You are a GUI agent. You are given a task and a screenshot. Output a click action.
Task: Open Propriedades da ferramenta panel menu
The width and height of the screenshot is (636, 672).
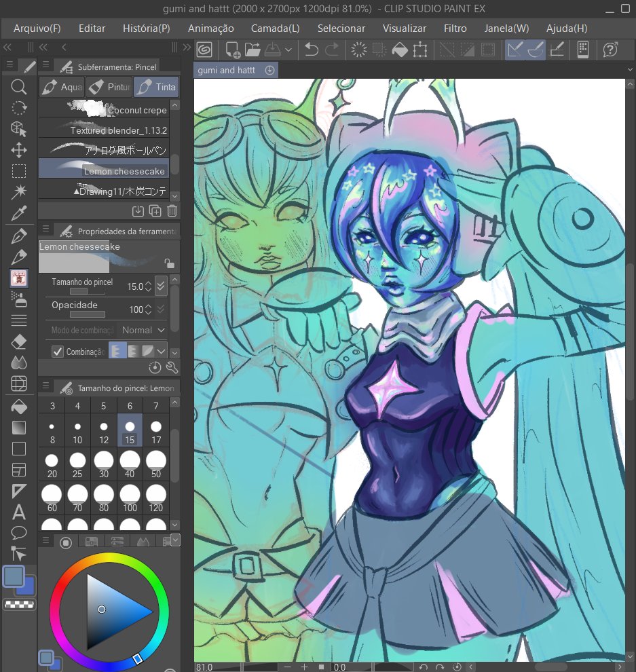coord(45,229)
